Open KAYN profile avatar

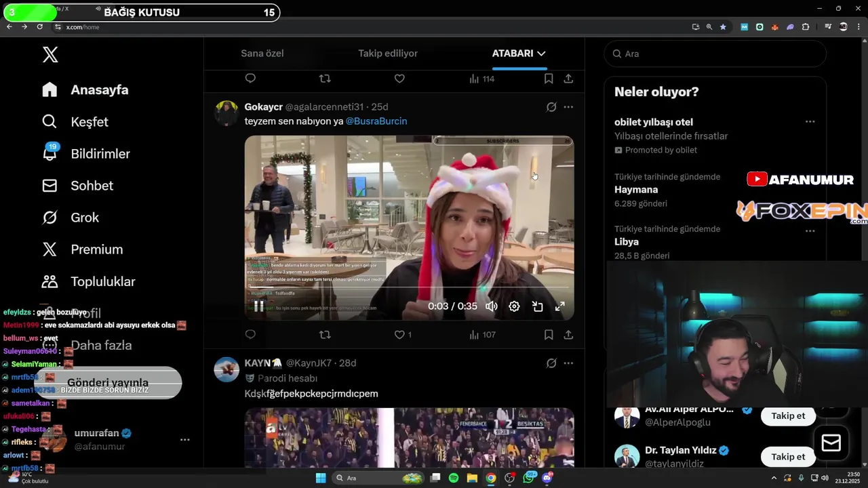click(226, 369)
